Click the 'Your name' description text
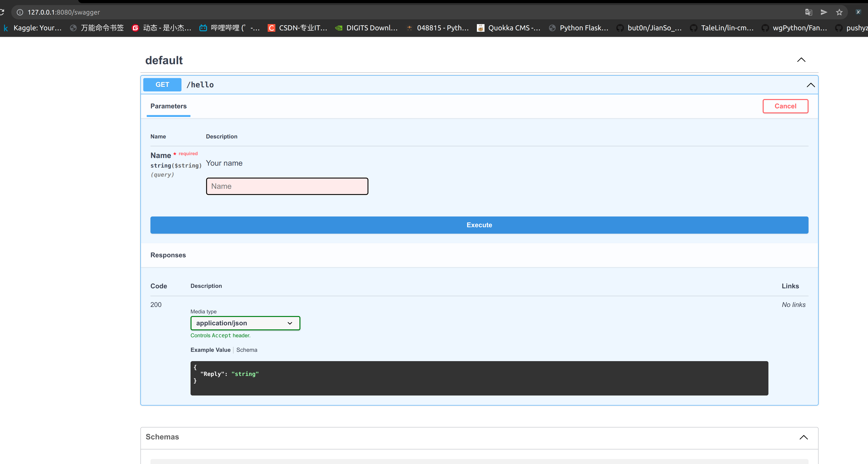Viewport: 868px width, 464px height. coord(224,163)
